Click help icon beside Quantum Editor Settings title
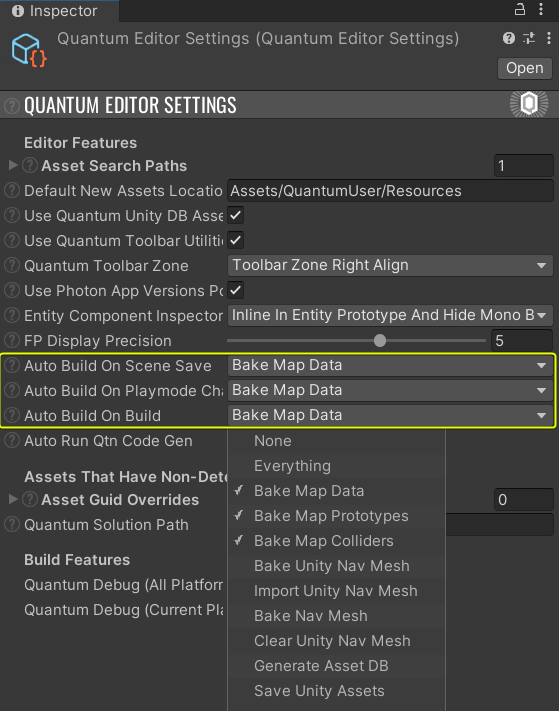Screen dimensions: 559x711 pos(12,106)
